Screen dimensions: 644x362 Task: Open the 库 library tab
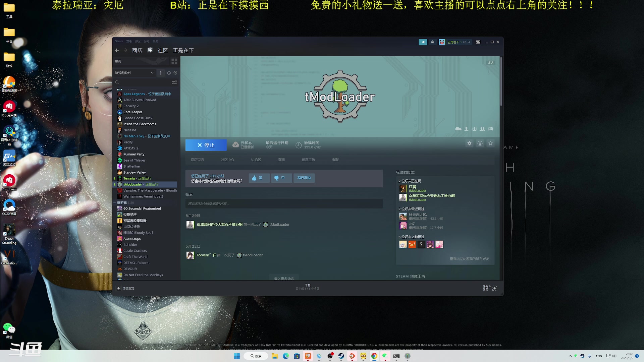(150, 50)
